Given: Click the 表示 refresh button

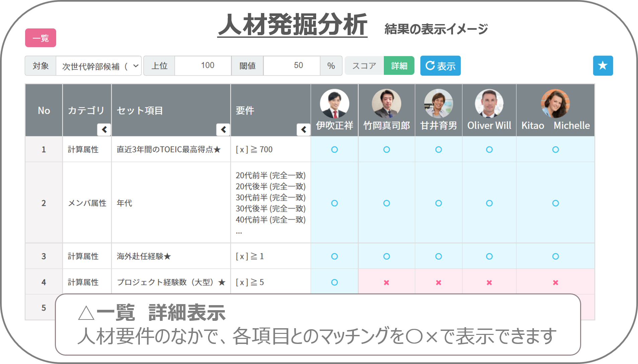Looking at the screenshot, I should (x=440, y=66).
